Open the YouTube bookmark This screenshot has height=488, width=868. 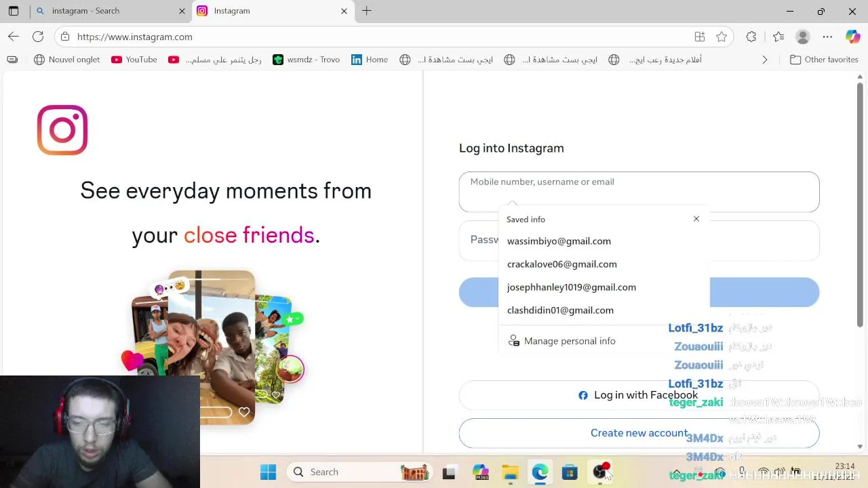(134, 60)
